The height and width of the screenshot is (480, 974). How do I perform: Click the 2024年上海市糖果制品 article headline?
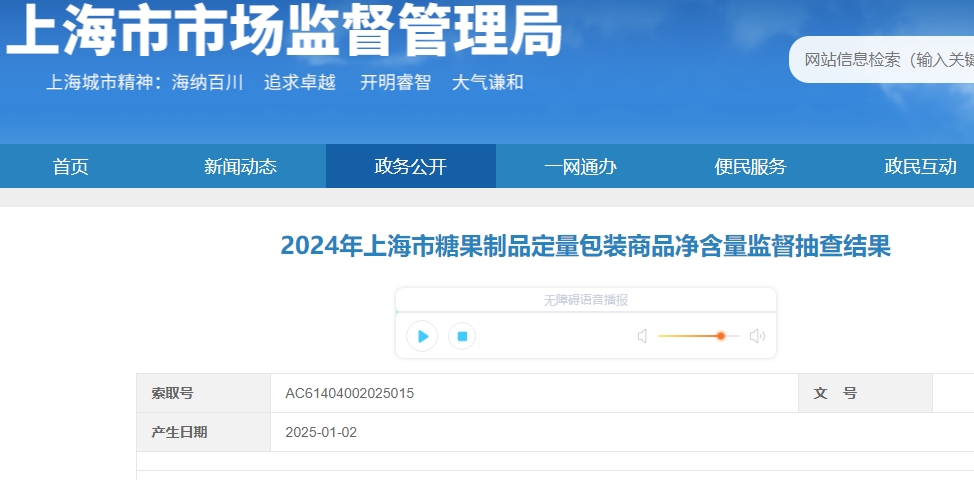585,246
